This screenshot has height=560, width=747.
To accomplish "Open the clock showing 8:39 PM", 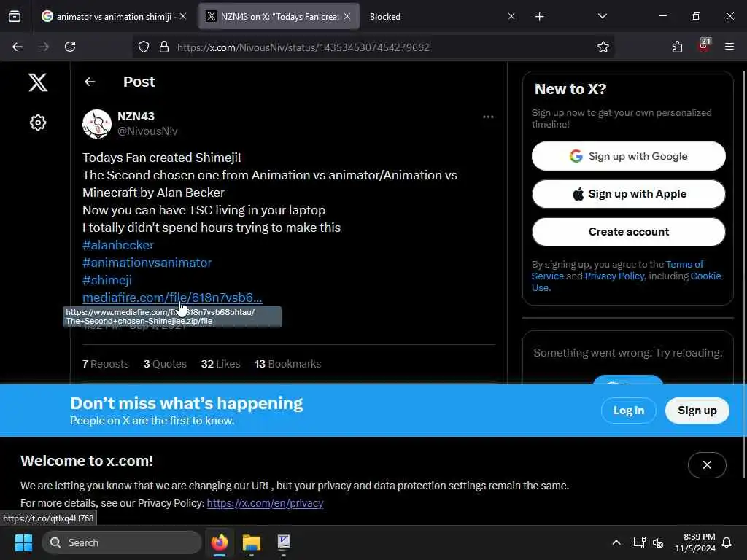I will pos(695,542).
